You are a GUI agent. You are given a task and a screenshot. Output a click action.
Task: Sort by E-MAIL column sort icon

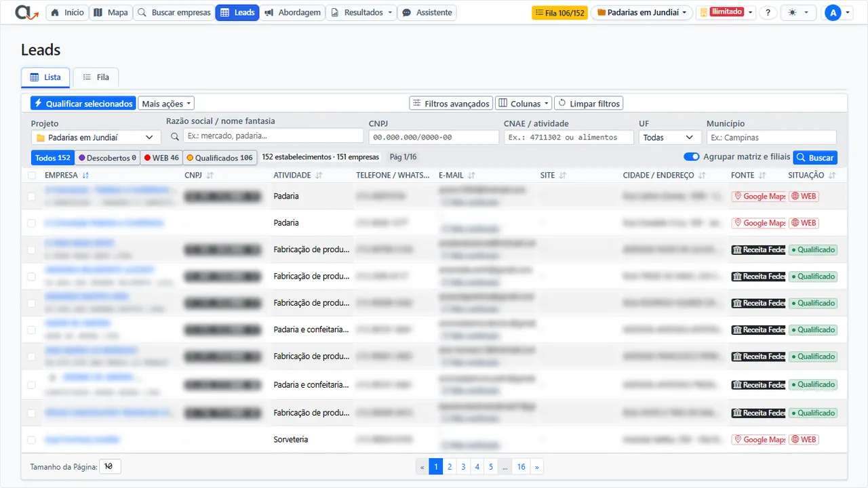pyautogui.click(x=471, y=176)
